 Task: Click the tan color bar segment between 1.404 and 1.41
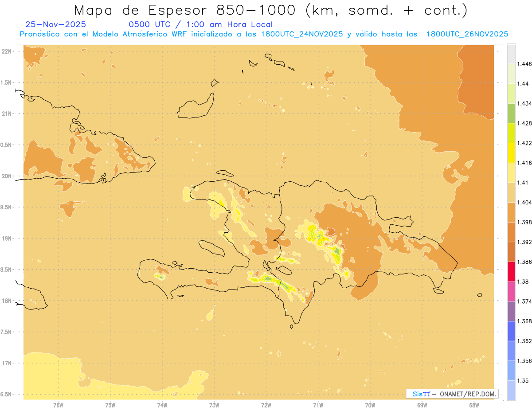tap(511, 192)
